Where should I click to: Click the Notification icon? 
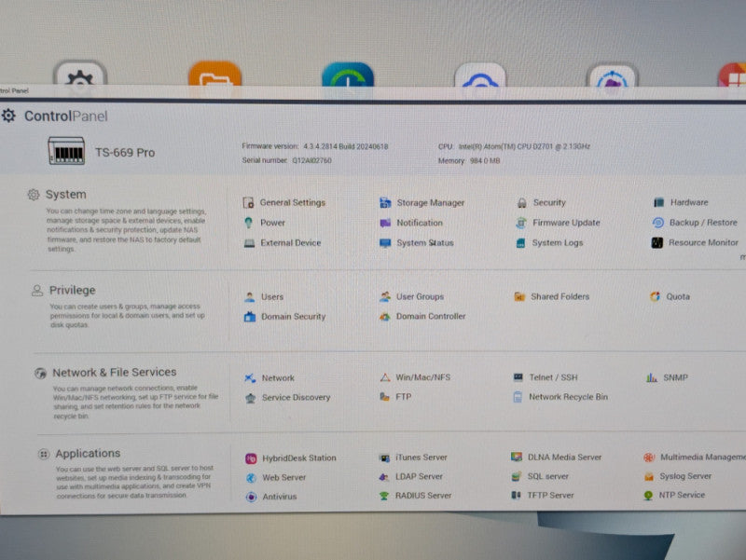pyautogui.click(x=385, y=223)
